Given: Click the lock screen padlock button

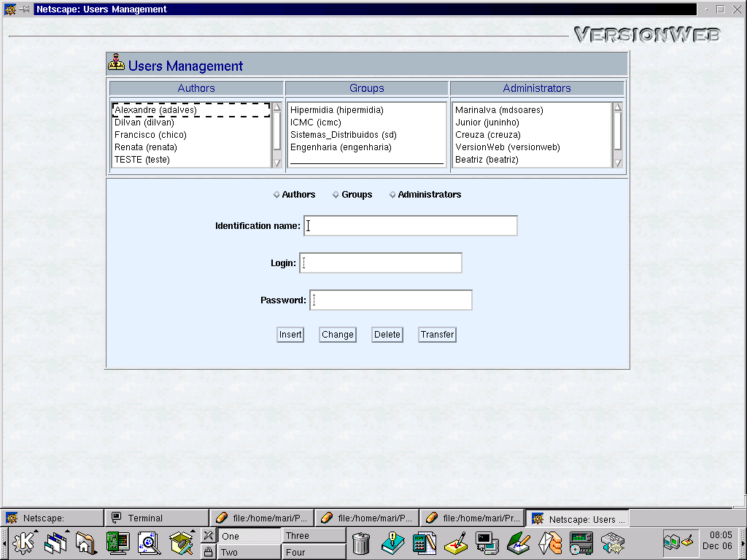Looking at the screenshot, I should pyautogui.click(x=208, y=552).
